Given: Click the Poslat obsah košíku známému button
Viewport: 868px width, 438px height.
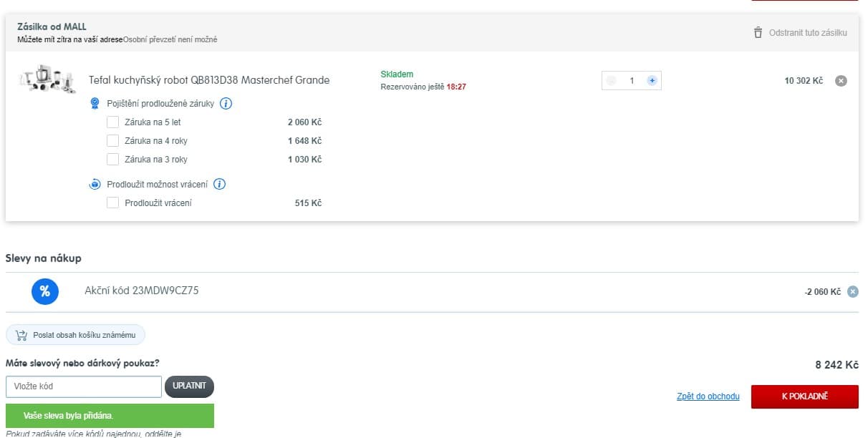Looking at the screenshot, I should tap(75, 335).
